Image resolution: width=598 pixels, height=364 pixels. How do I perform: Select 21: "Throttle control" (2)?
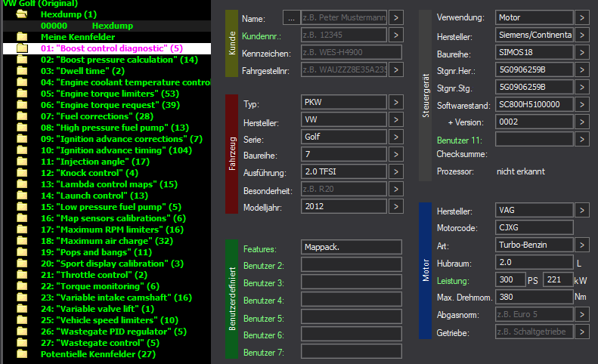pyautogui.click(x=94, y=275)
